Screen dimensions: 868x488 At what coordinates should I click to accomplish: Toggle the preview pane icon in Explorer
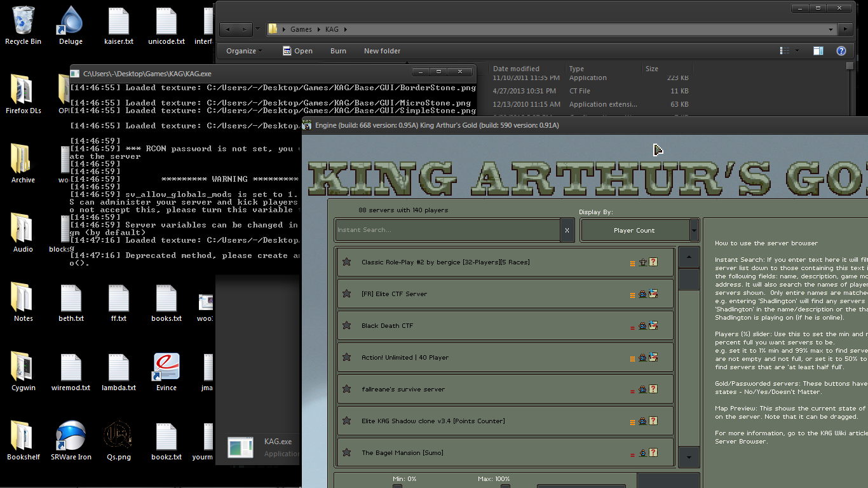tap(818, 51)
